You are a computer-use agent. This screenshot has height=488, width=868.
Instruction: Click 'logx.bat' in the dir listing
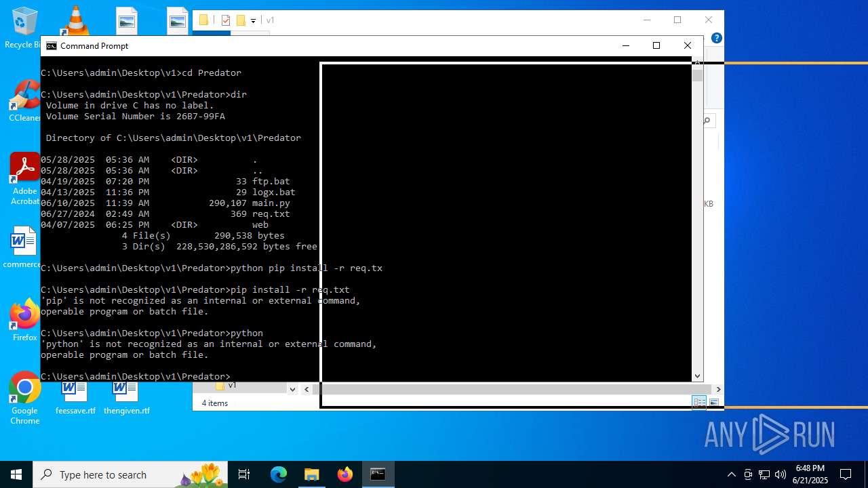tap(274, 192)
